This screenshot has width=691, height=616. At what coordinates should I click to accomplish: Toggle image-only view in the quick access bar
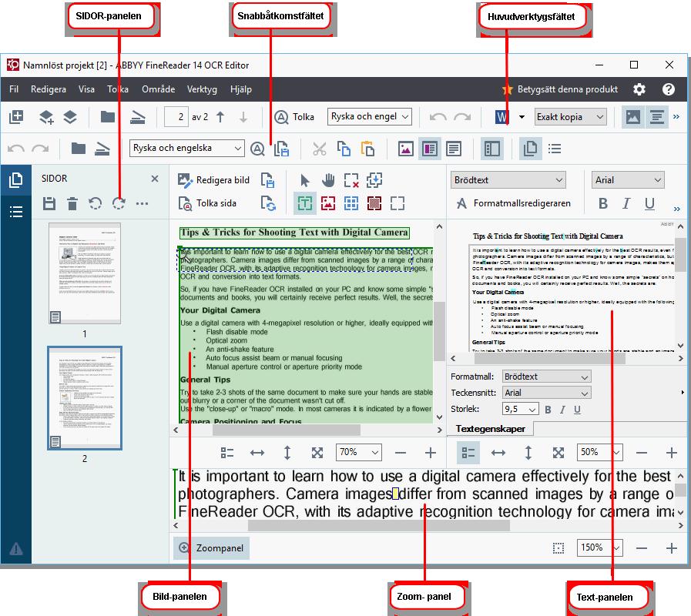pyautogui.click(x=405, y=149)
